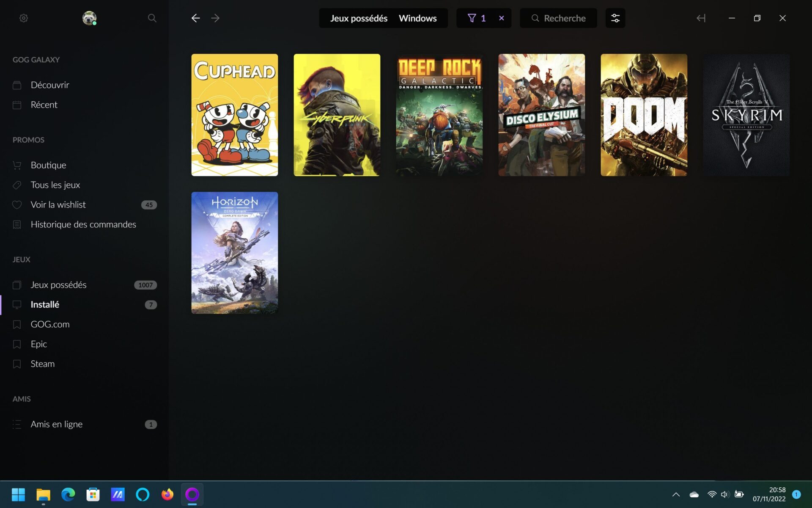Click the wishlist count badge 45
The image size is (812, 508).
pyautogui.click(x=149, y=205)
